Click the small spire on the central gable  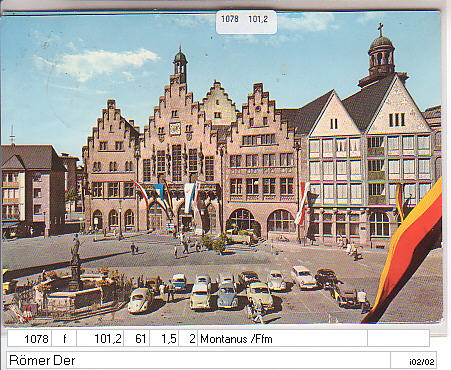click(180, 63)
